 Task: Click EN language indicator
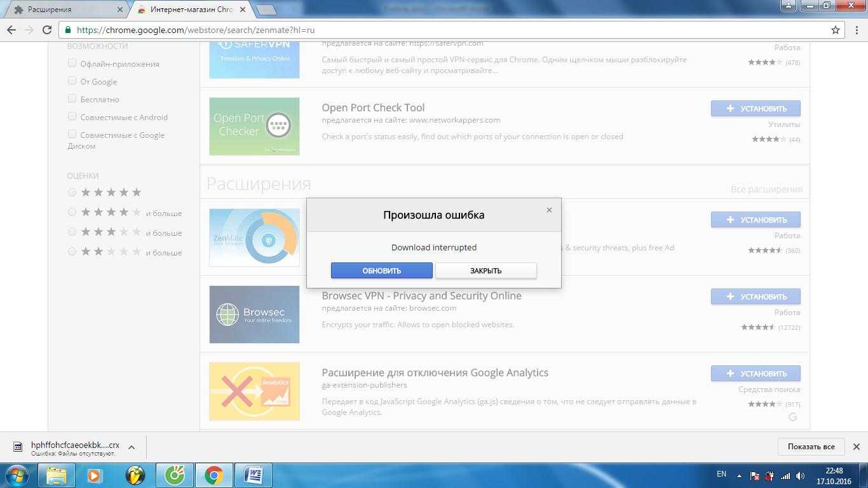pyautogui.click(x=721, y=474)
